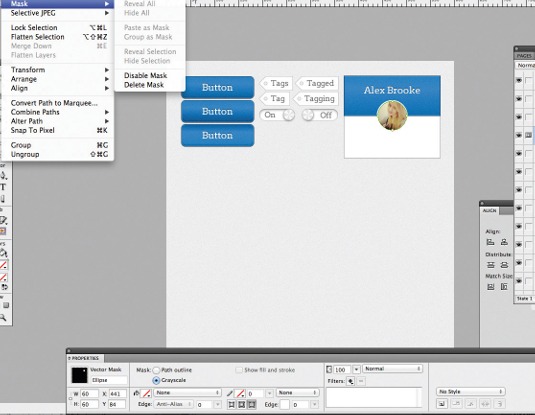Select the Grayscale mask radio button
Screen dimensions: 535x415
coord(156,380)
